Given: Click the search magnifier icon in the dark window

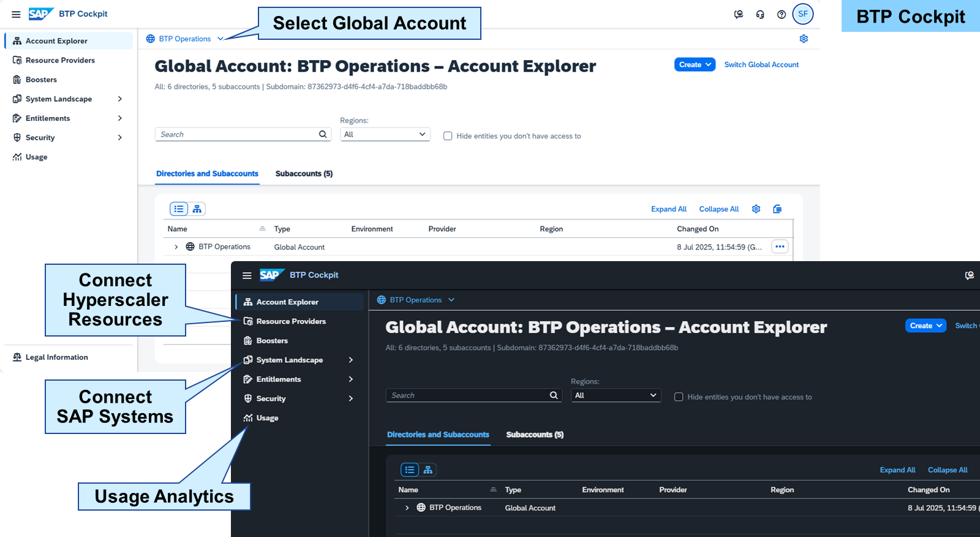Looking at the screenshot, I should pyautogui.click(x=554, y=395).
